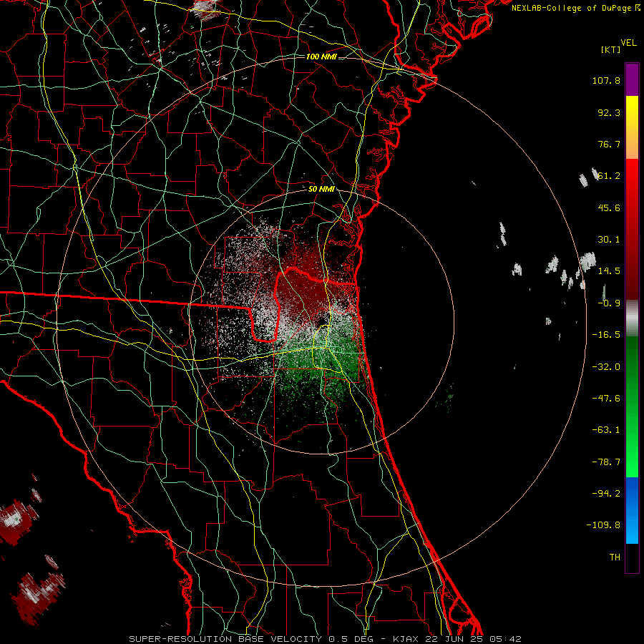Click the yellow-orange segment of the color bar

tap(632, 127)
